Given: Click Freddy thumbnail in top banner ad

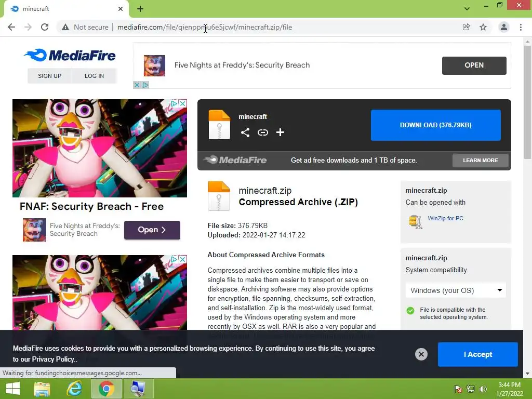Looking at the screenshot, I should pyautogui.click(x=154, y=65).
